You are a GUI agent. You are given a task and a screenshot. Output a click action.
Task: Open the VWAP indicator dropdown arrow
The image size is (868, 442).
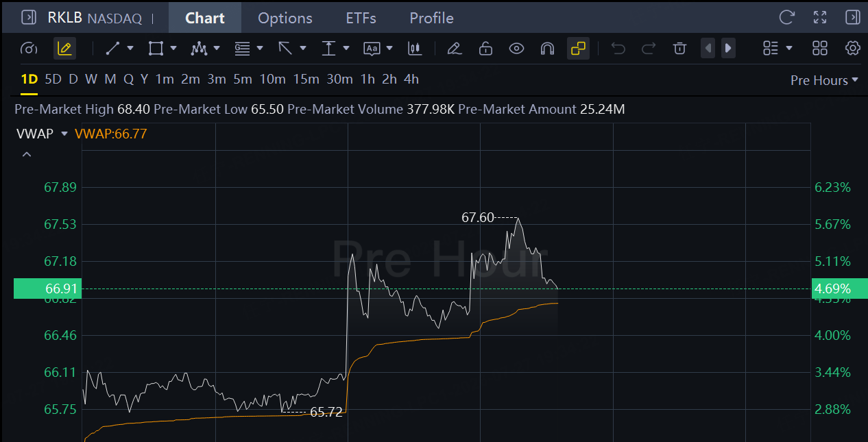(64, 134)
